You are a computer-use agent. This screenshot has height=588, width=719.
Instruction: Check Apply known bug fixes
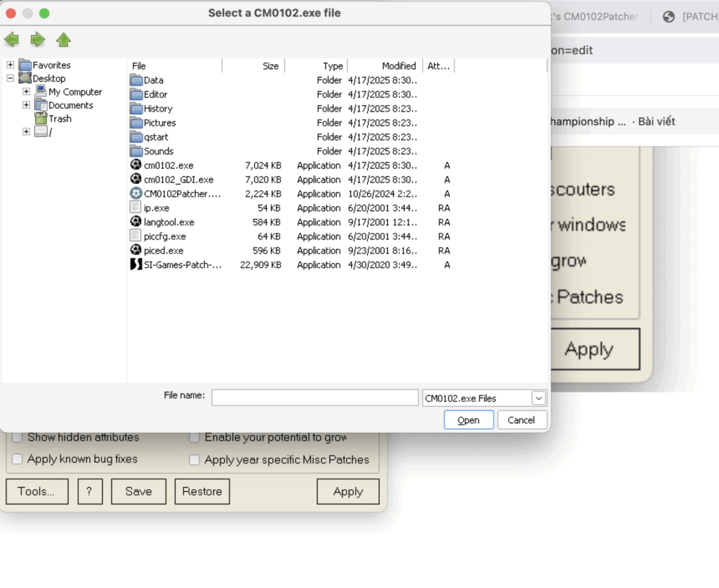pyautogui.click(x=18, y=459)
